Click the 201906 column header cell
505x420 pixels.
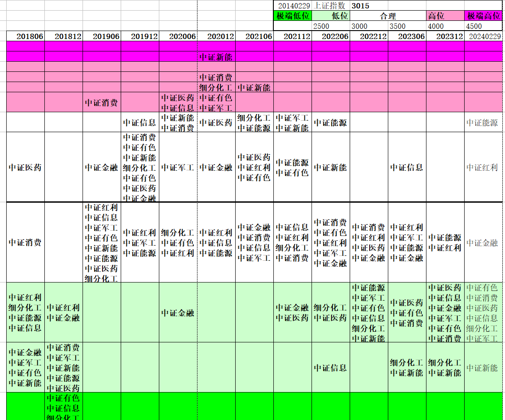click(102, 36)
